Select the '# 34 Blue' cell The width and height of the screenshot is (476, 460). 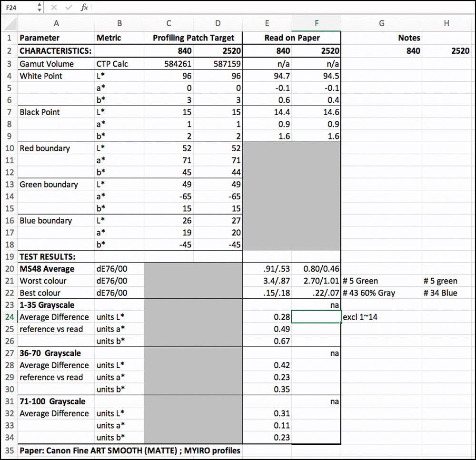446,293
